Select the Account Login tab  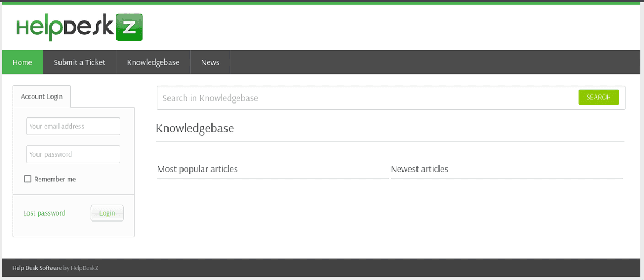(x=42, y=97)
